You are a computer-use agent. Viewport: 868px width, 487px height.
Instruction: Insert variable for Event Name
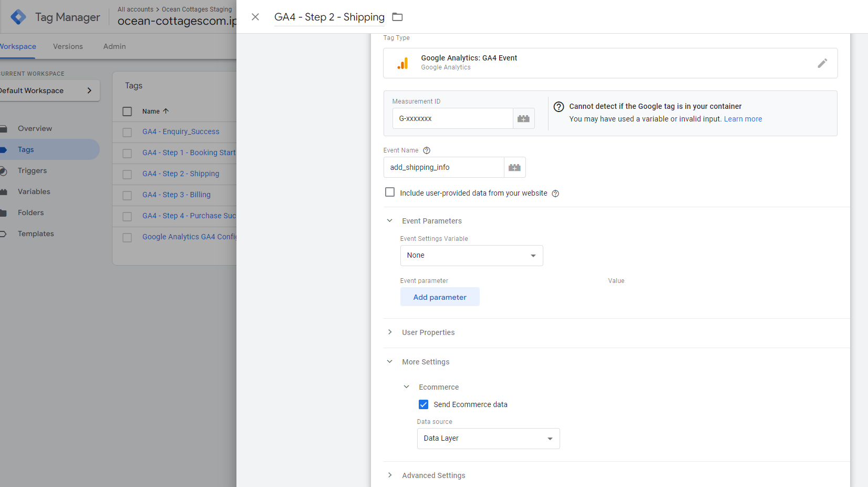(x=515, y=167)
